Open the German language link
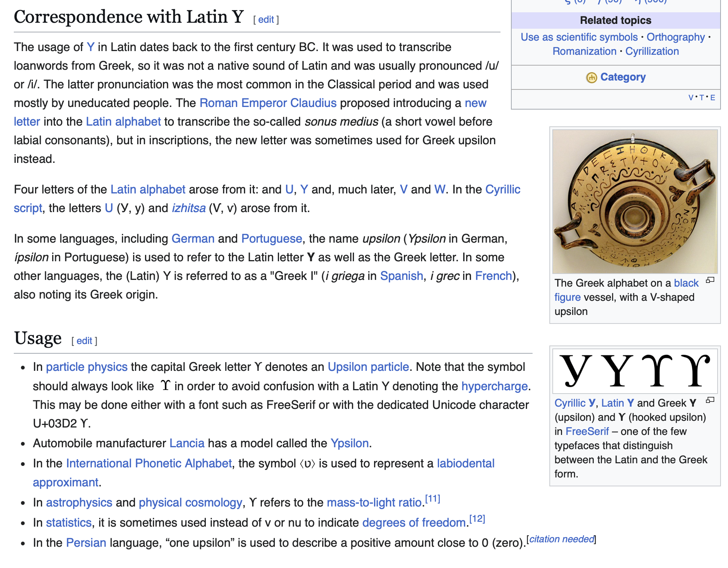This screenshot has width=728, height=568. pyautogui.click(x=193, y=239)
